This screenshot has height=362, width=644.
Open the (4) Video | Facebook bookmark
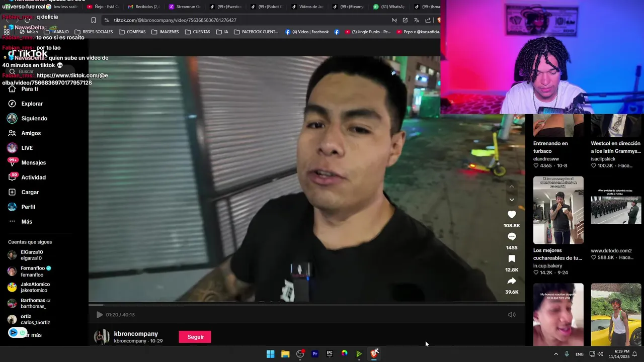(307, 32)
